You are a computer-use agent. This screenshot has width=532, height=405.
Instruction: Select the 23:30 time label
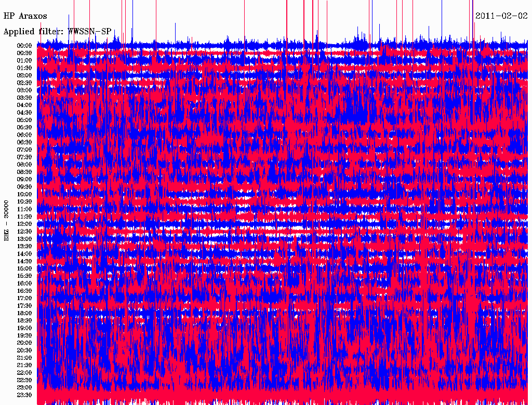click(24, 395)
